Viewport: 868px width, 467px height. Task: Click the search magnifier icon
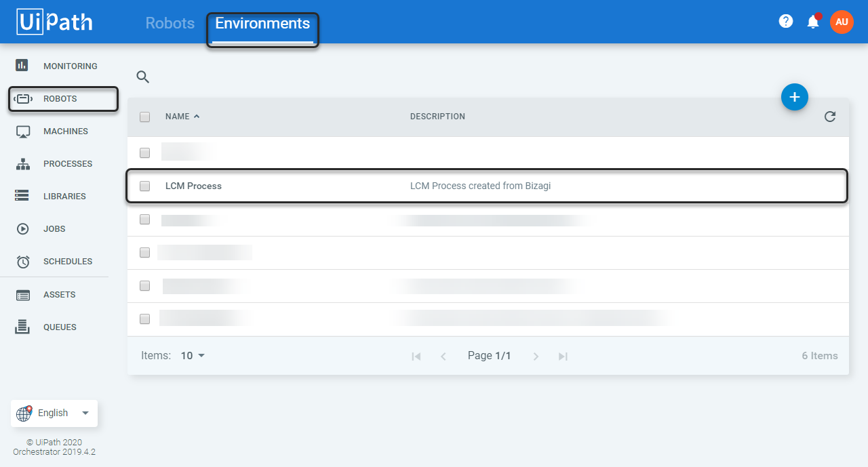(143, 77)
